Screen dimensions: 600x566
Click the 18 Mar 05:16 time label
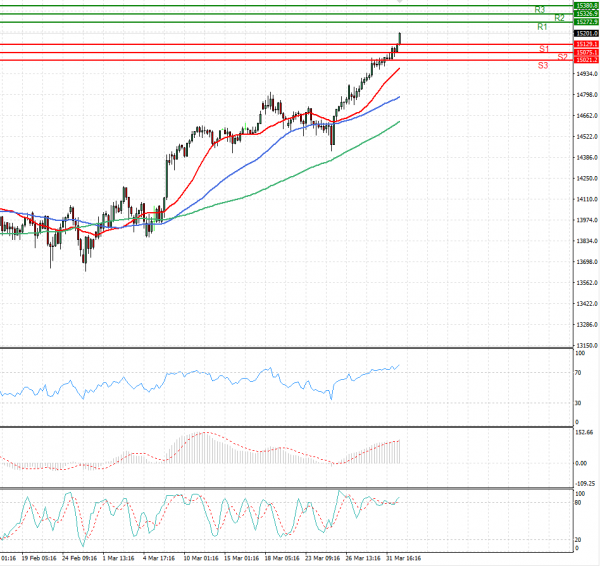click(282, 558)
